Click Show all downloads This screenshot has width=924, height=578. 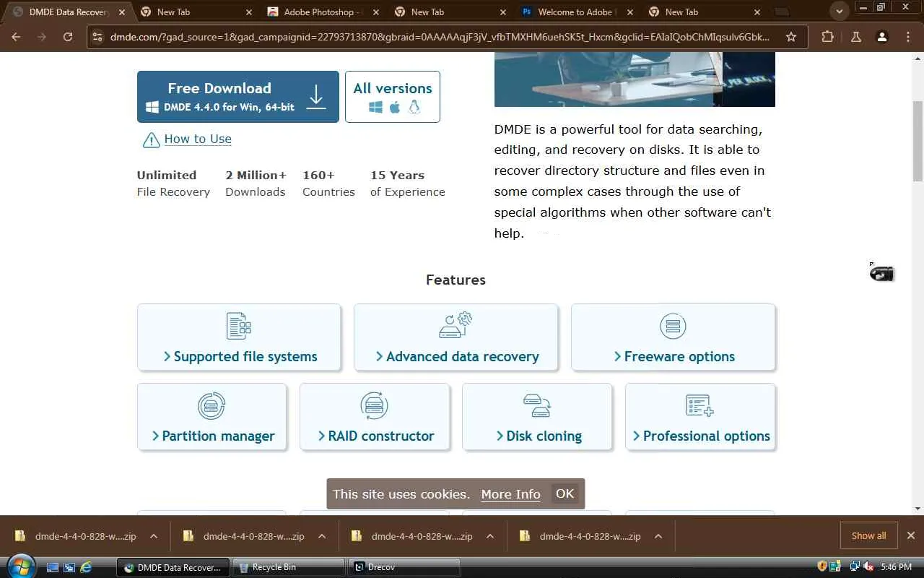[x=868, y=536]
